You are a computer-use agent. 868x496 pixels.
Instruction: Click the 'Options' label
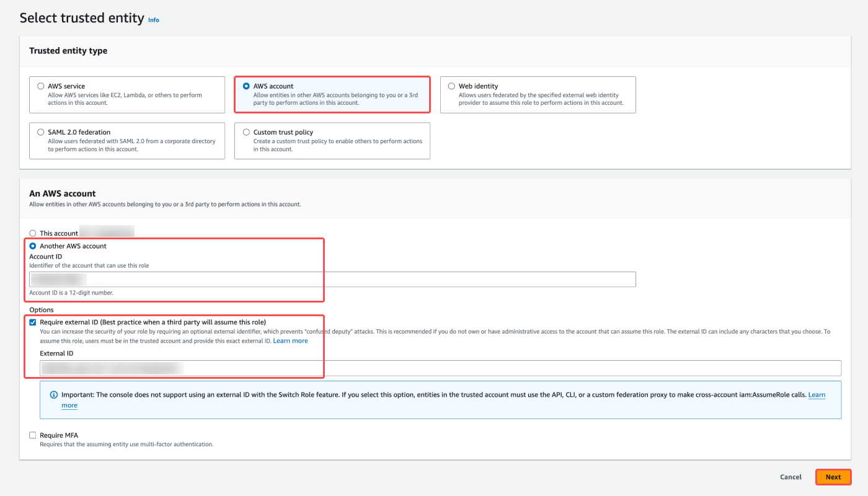tap(42, 310)
